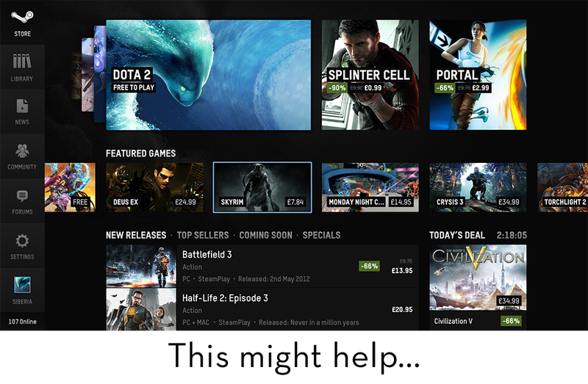
Task: Click the Battlefield 3 £13.95 price
Action: pyautogui.click(x=402, y=270)
